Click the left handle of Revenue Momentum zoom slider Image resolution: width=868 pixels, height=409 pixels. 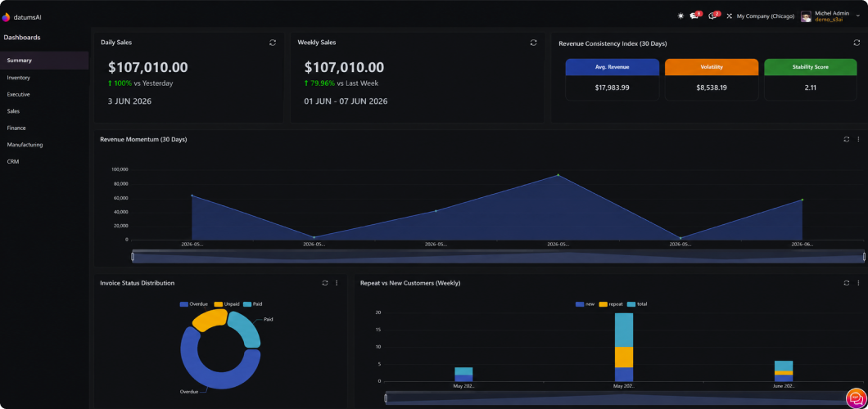click(x=133, y=257)
